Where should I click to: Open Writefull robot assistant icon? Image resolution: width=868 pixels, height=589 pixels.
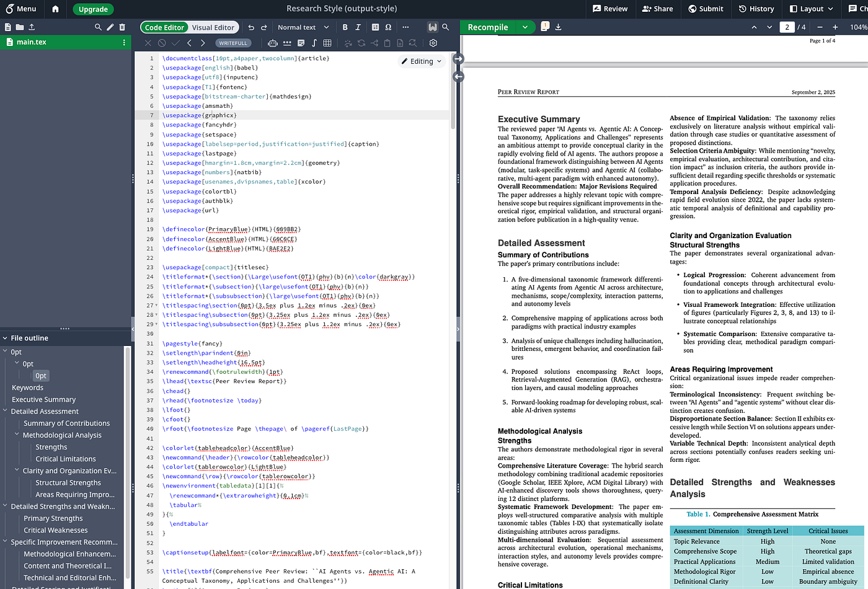[x=272, y=43]
